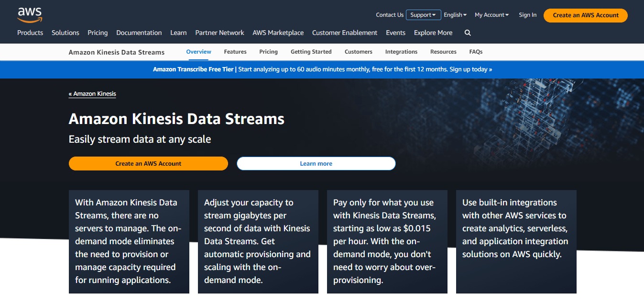Open the FAQs tab

click(x=475, y=52)
